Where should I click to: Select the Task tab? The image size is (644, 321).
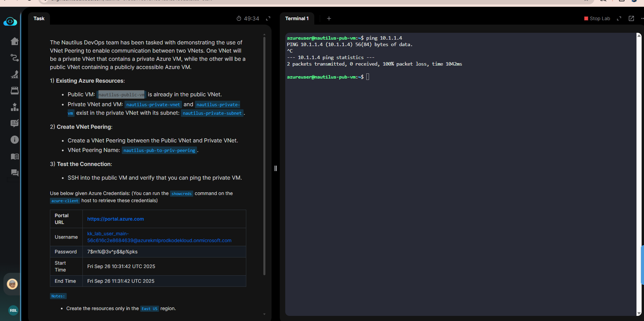tap(39, 18)
